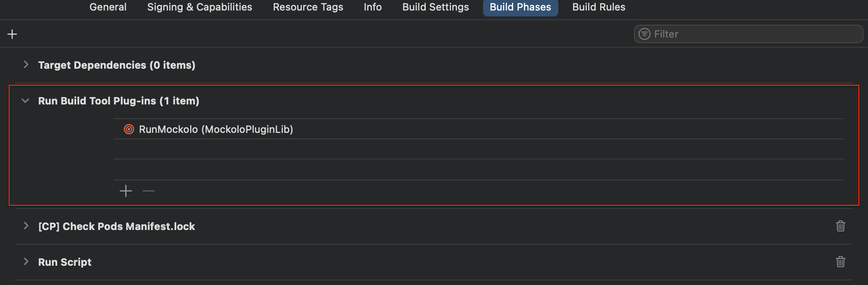Go to Resource Tags tab
The width and height of the screenshot is (868, 285).
(308, 7)
